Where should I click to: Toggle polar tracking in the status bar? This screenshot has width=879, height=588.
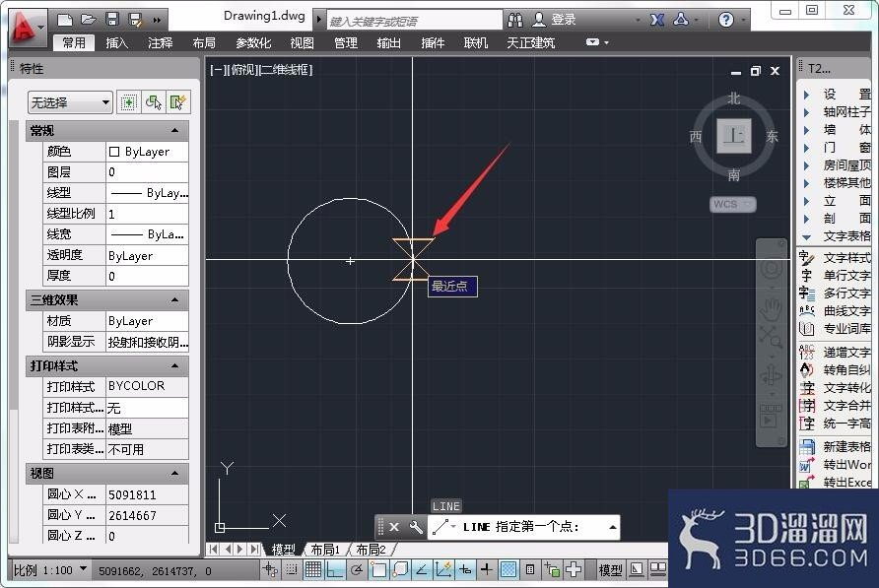357,569
